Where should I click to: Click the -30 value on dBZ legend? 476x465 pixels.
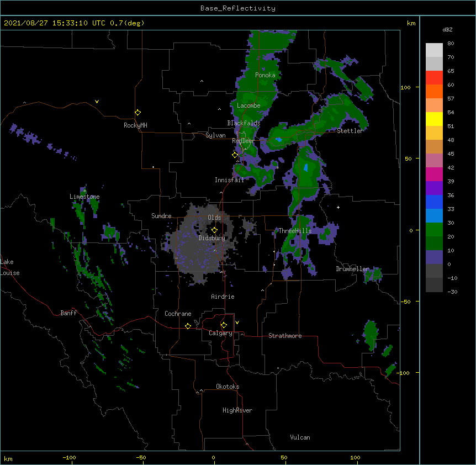[x=452, y=292]
